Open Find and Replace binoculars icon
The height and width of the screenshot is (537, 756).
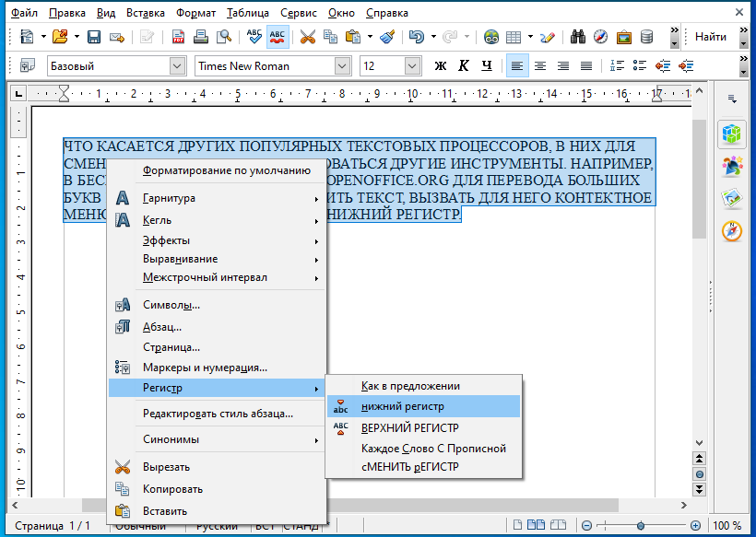tap(579, 38)
